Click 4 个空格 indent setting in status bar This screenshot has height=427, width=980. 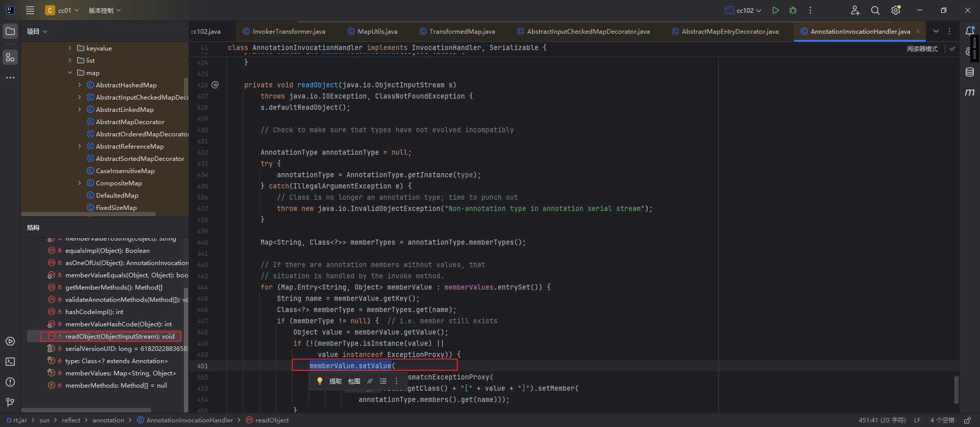(x=942, y=420)
